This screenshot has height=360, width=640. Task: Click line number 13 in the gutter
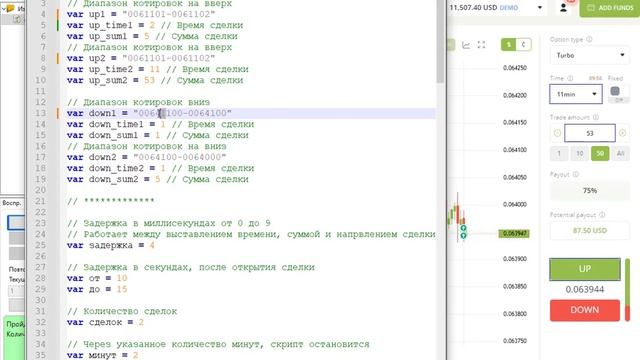point(40,113)
